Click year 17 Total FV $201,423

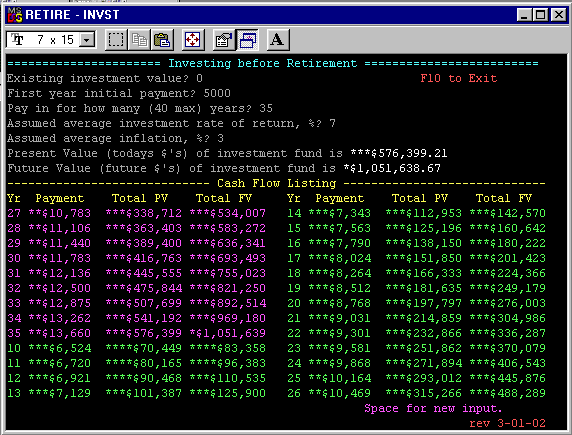click(507, 258)
